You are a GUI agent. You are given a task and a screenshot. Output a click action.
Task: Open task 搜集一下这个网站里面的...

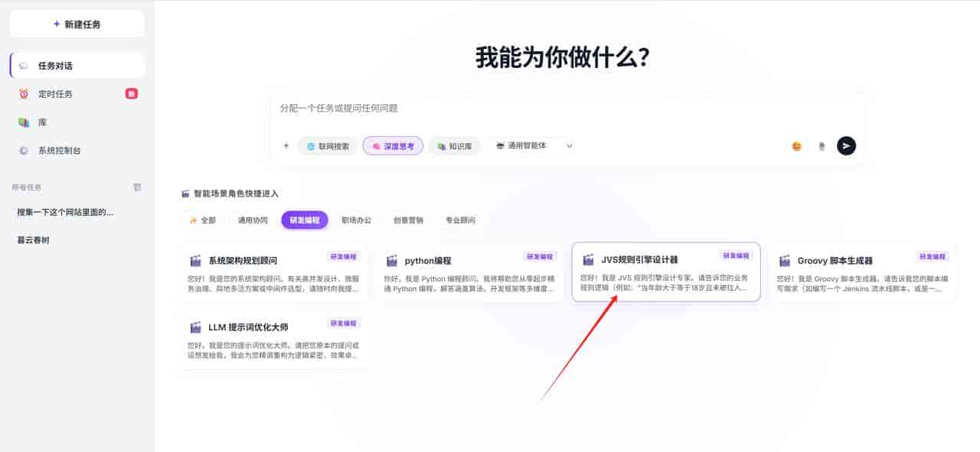click(x=66, y=212)
